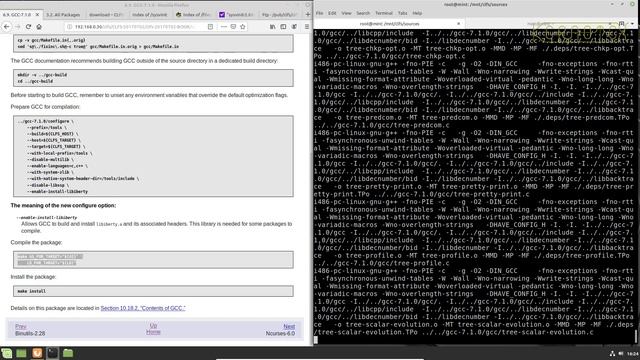
Task: Click the Home navigation link
Action: pyautogui.click(x=153, y=332)
